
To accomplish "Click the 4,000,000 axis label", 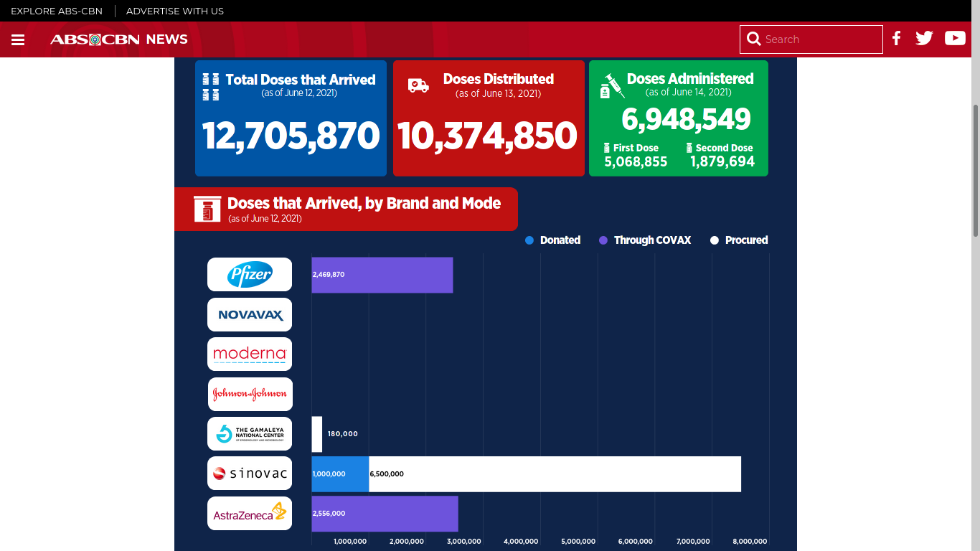I will 521,542.
